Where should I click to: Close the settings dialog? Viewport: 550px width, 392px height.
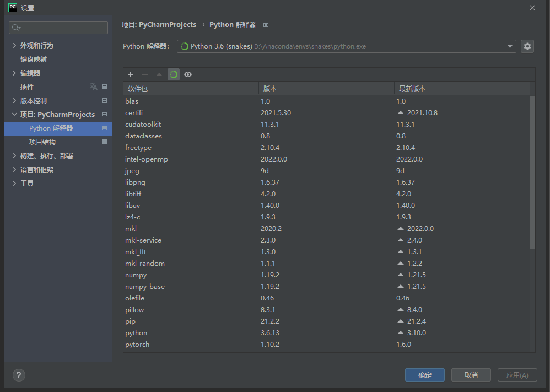(x=532, y=8)
